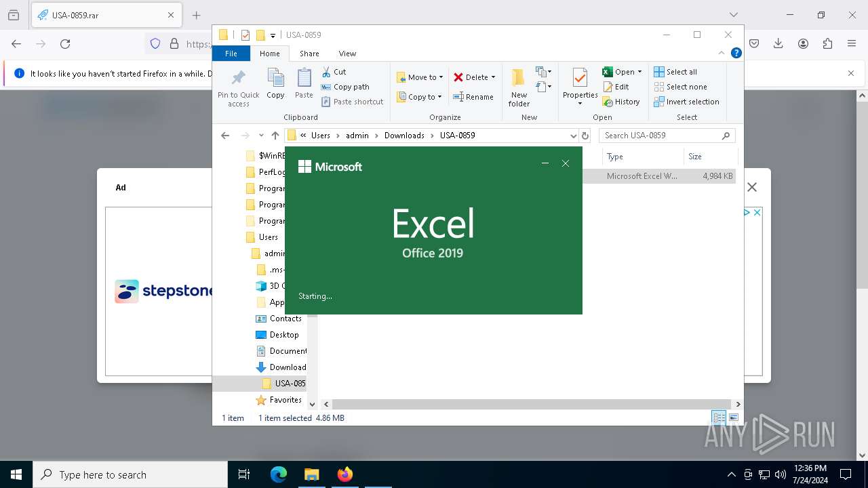Screen dimensions: 868x488
Task: Switch to large icons view layout
Action: pyautogui.click(x=733, y=418)
